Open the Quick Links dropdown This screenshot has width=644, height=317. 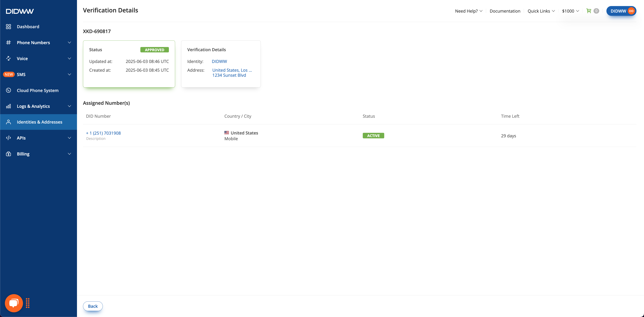[x=541, y=11]
